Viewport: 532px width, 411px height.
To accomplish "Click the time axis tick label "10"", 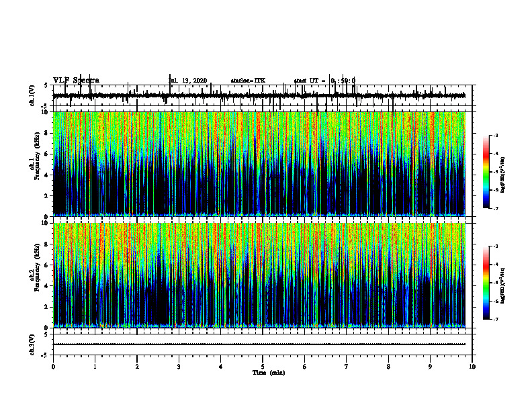I will [x=472, y=367].
